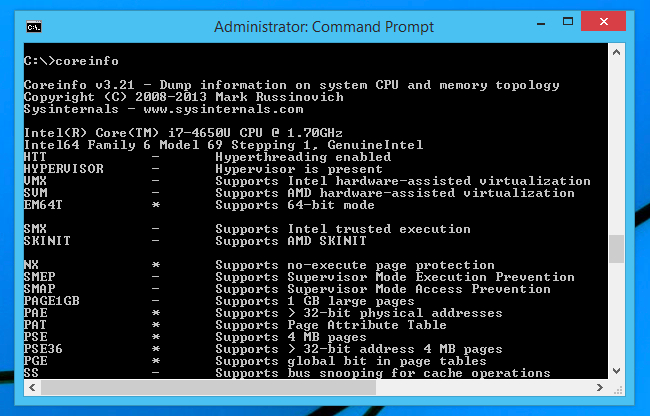Viewport: 650px width, 416px height.
Task: Click the window resize grip corner
Action: click(617, 389)
